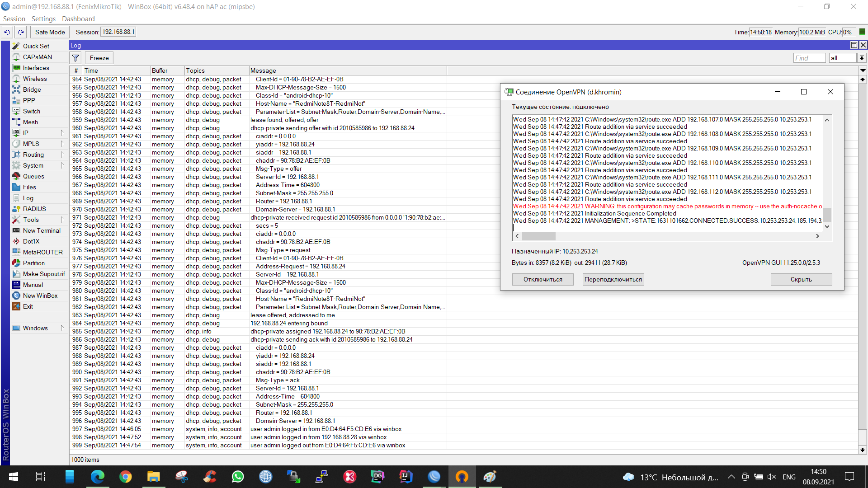The width and height of the screenshot is (868, 488).
Task: Toggle Safe Mode
Action: click(50, 32)
